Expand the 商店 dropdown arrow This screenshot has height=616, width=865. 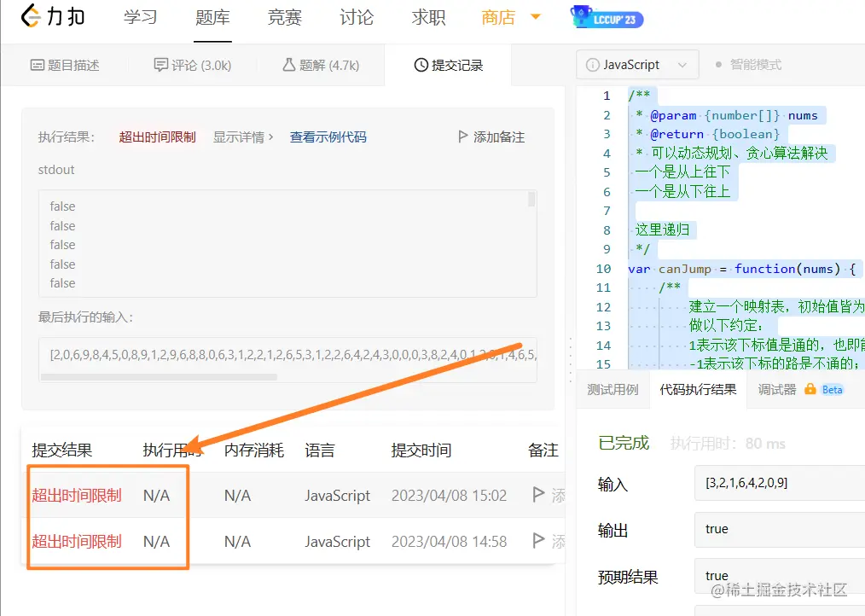(x=535, y=16)
